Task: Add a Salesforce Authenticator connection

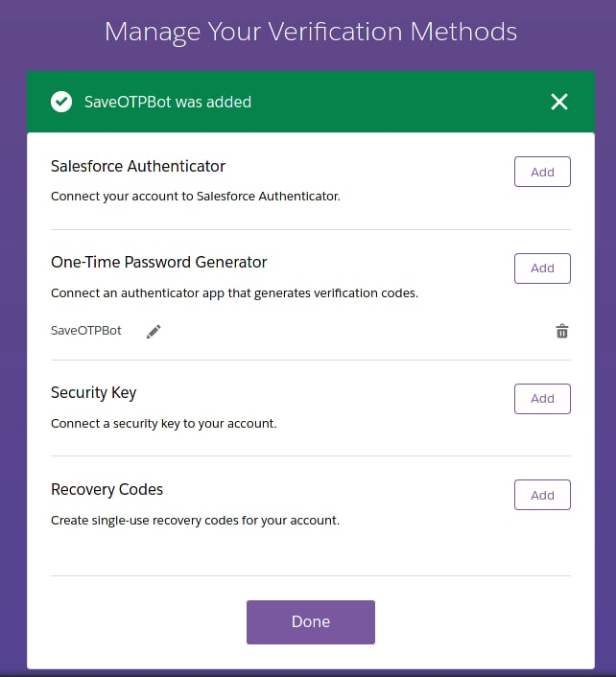Action: tap(542, 173)
